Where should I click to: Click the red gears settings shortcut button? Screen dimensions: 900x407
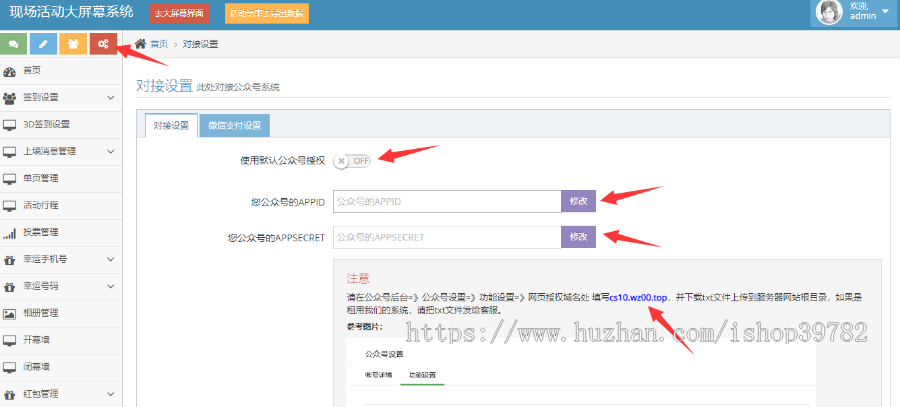(x=102, y=44)
